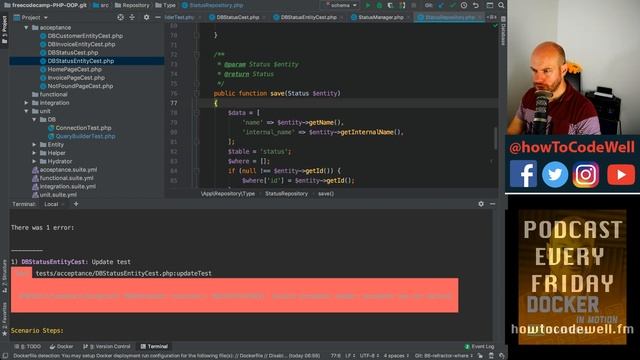
Task: Click the Terminal tool window button
Action: click(x=154, y=347)
